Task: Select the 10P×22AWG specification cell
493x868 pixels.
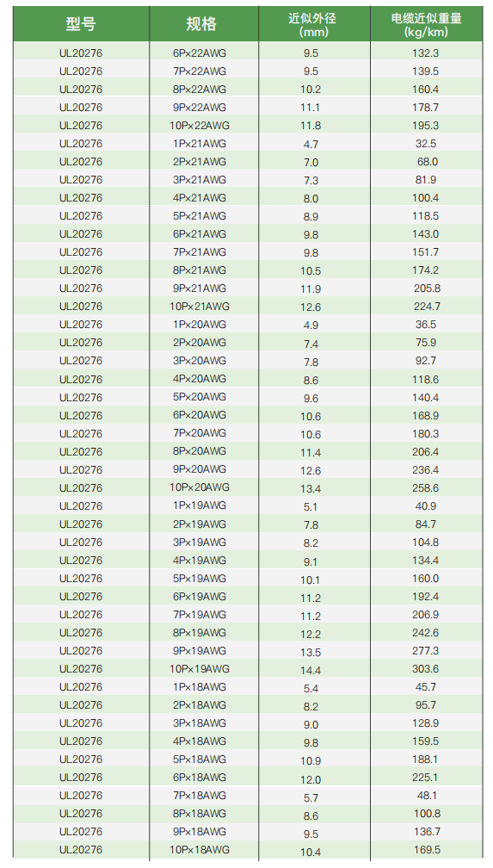Action: point(200,126)
